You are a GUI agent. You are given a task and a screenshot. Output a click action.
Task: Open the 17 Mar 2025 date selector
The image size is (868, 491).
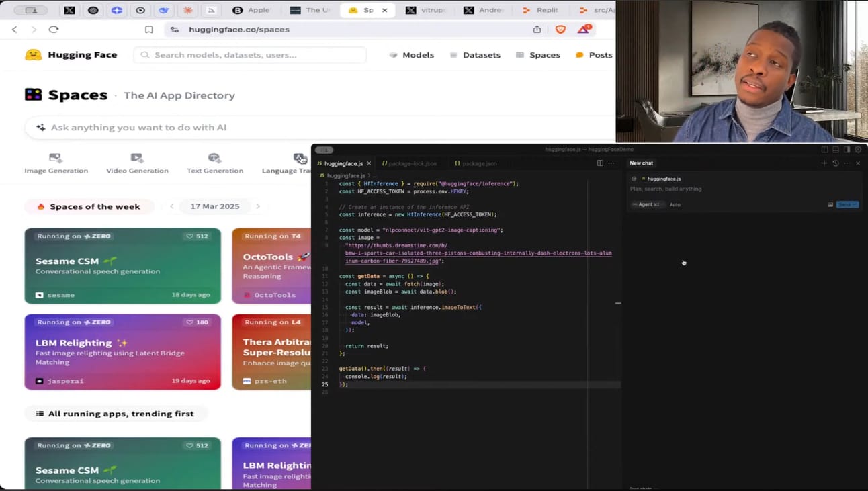click(x=215, y=206)
